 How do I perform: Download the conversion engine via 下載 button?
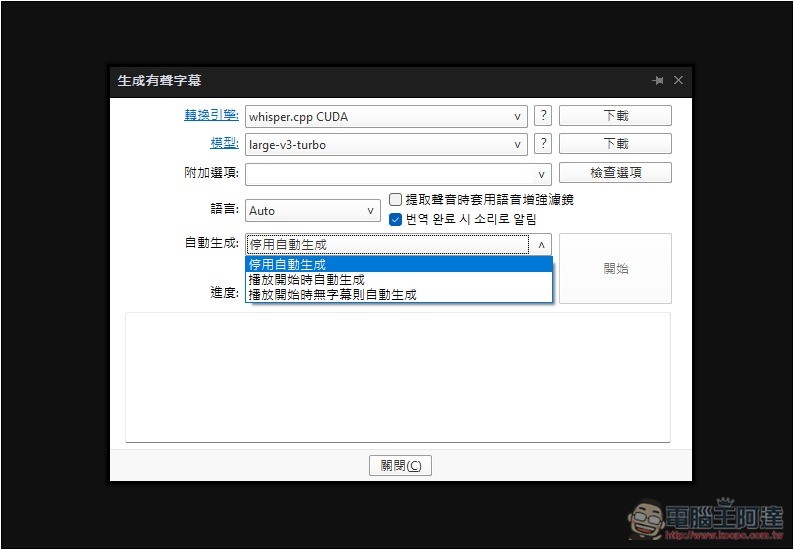[615, 115]
